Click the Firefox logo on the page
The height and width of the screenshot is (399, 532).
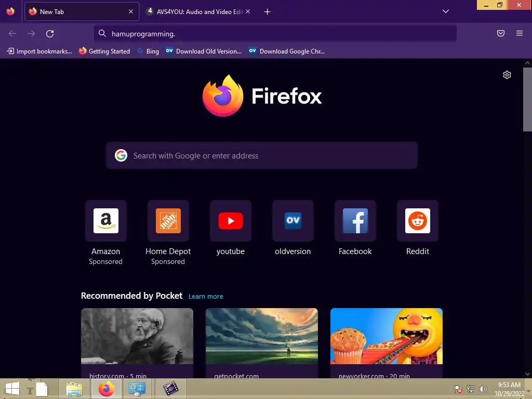222,96
